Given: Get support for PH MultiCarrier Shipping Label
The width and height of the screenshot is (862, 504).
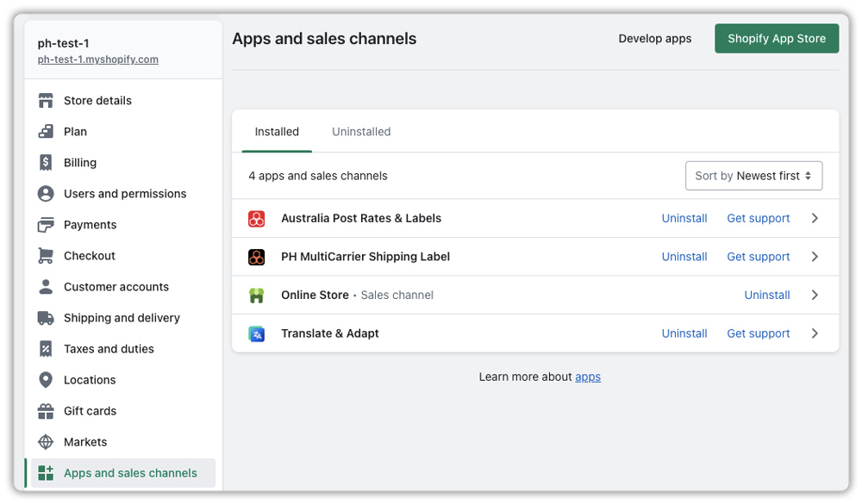Looking at the screenshot, I should point(758,257).
